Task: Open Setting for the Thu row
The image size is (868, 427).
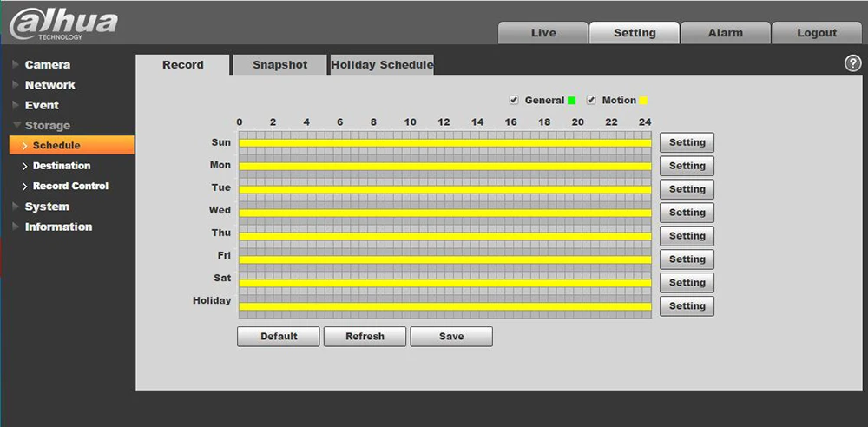Action: 687,236
